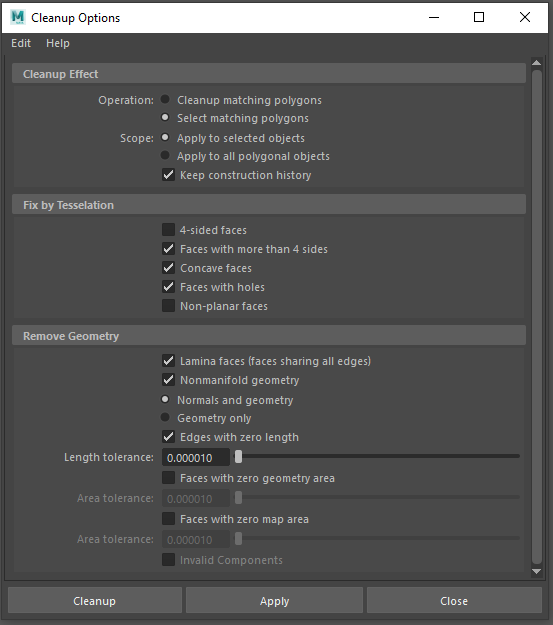Screen dimensions: 553x625
Task: Select Geometry only radio button
Action: [165, 417]
